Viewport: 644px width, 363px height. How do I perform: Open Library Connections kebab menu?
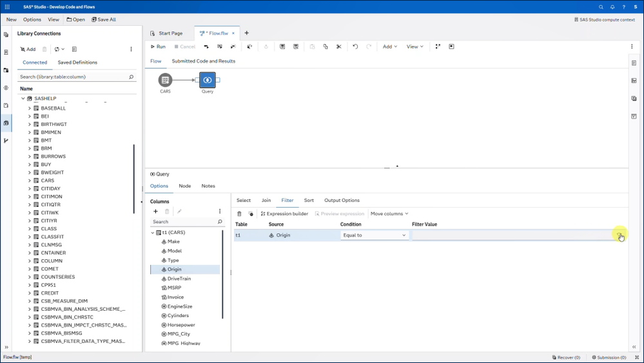click(131, 49)
